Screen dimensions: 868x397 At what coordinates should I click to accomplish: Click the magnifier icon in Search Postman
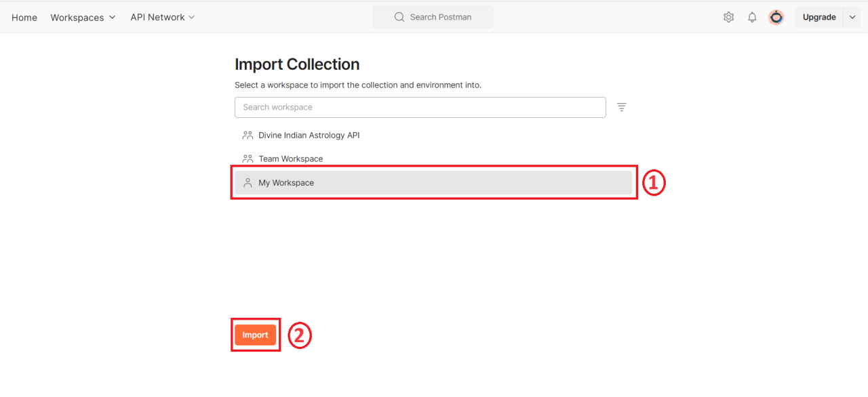(x=399, y=17)
